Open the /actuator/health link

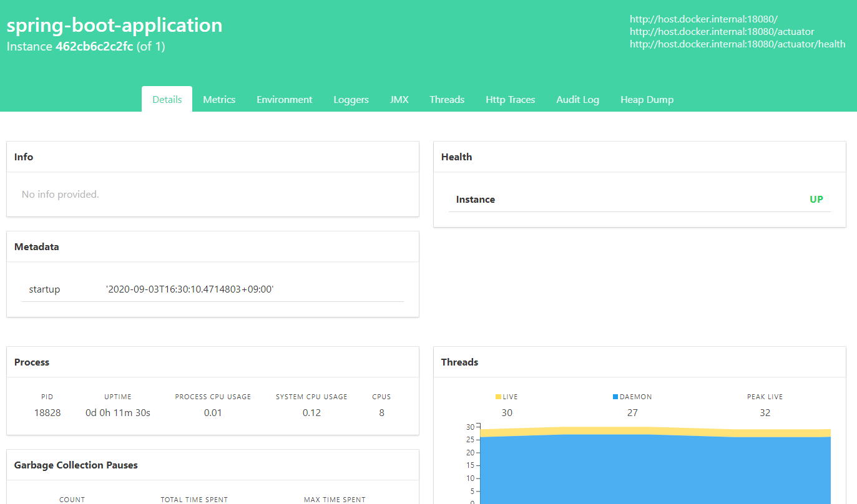point(738,44)
